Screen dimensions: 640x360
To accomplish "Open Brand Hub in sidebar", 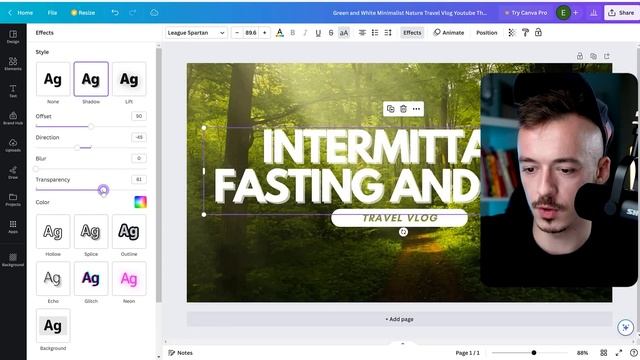I will click(13, 118).
